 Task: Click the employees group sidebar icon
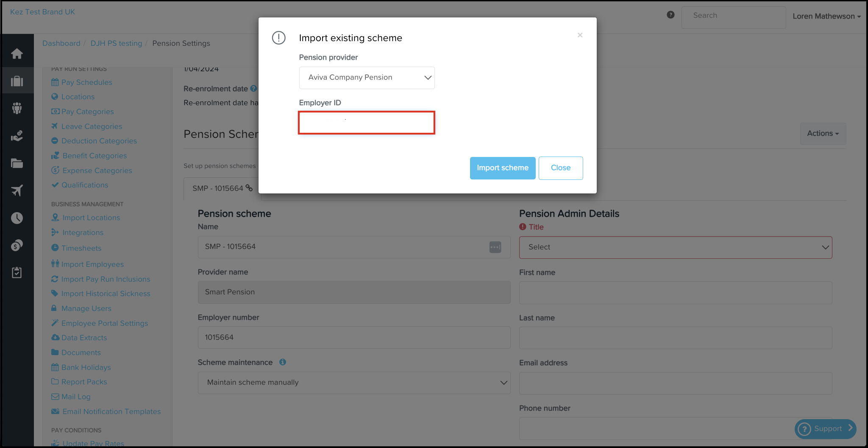point(17,108)
